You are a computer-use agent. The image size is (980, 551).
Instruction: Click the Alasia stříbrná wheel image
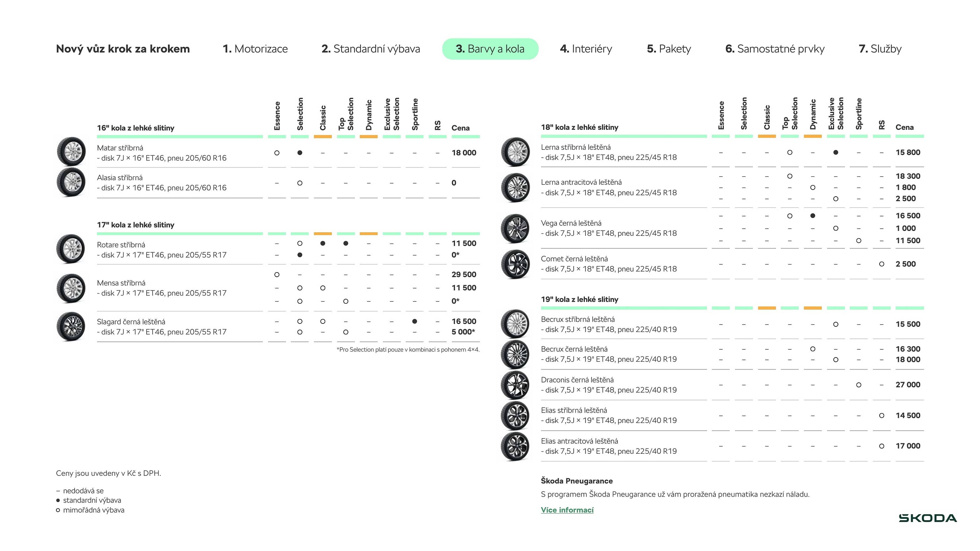click(71, 182)
